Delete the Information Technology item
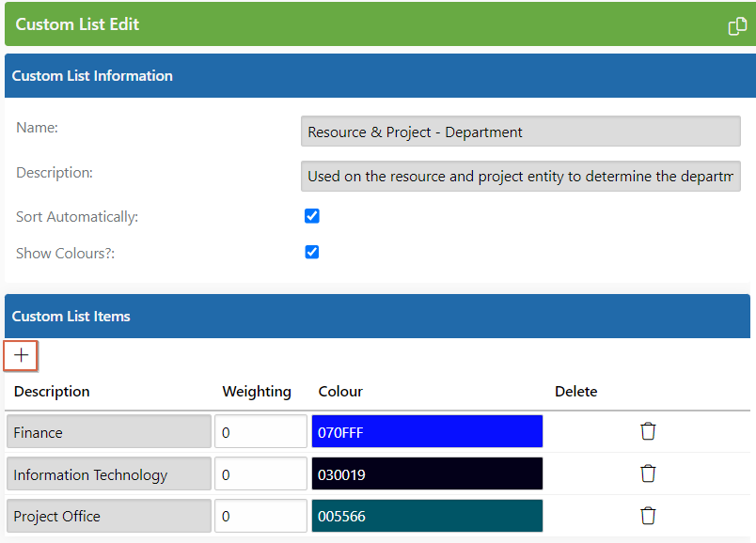 point(648,473)
